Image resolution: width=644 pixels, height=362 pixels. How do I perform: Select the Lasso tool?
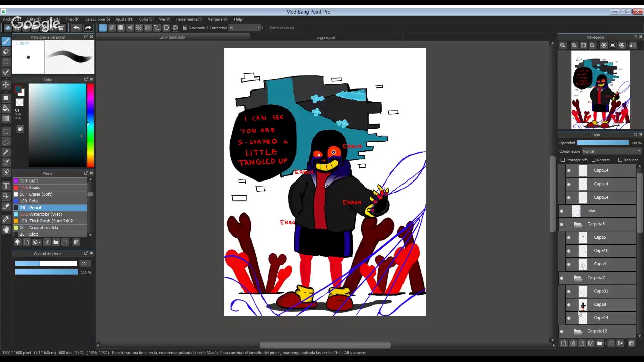pyautogui.click(x=6, y=141)
